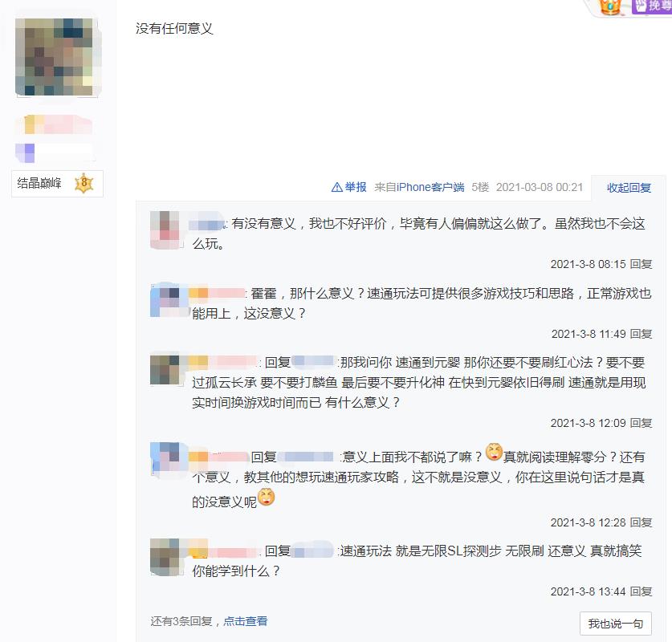Click the purple 挽尊 badge icon
Image resolution: width=672 pixels, height=642 pixels.
652,6
